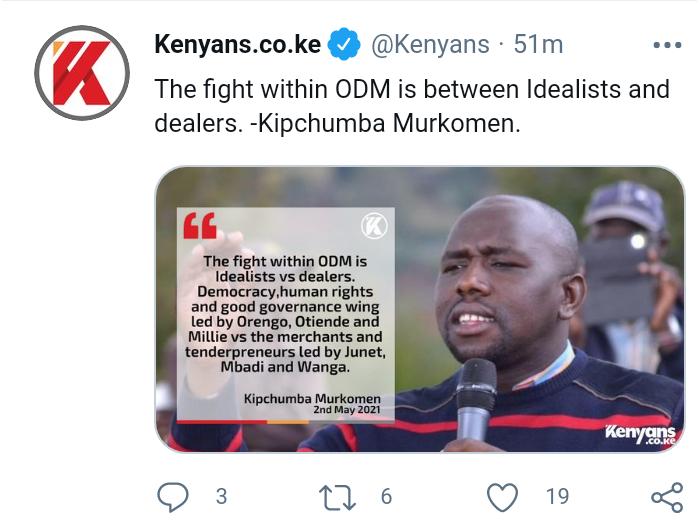This screenshot has height=529, width=697.
Task: Like the tweet with the heart icon
Action: [502, 497]
